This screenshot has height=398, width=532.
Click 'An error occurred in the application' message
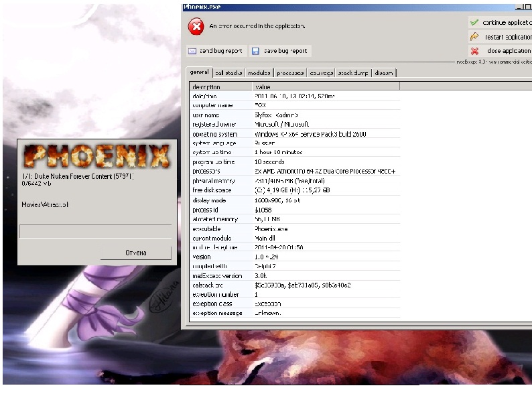tap(257, 26)
